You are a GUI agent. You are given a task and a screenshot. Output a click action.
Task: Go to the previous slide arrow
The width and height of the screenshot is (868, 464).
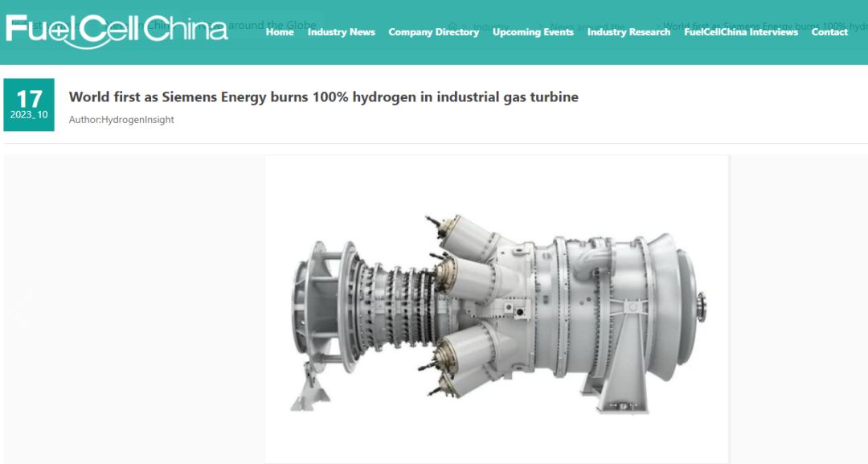(x=19, y=309)
